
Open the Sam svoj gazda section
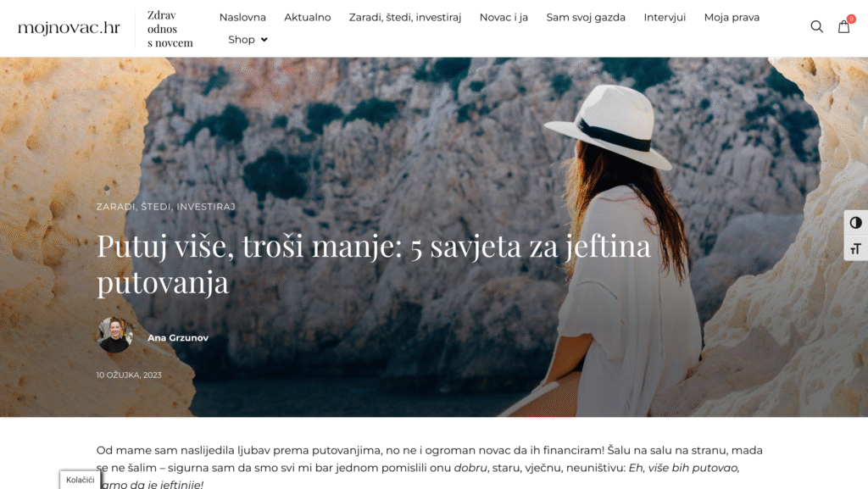[x=586, y=18]
